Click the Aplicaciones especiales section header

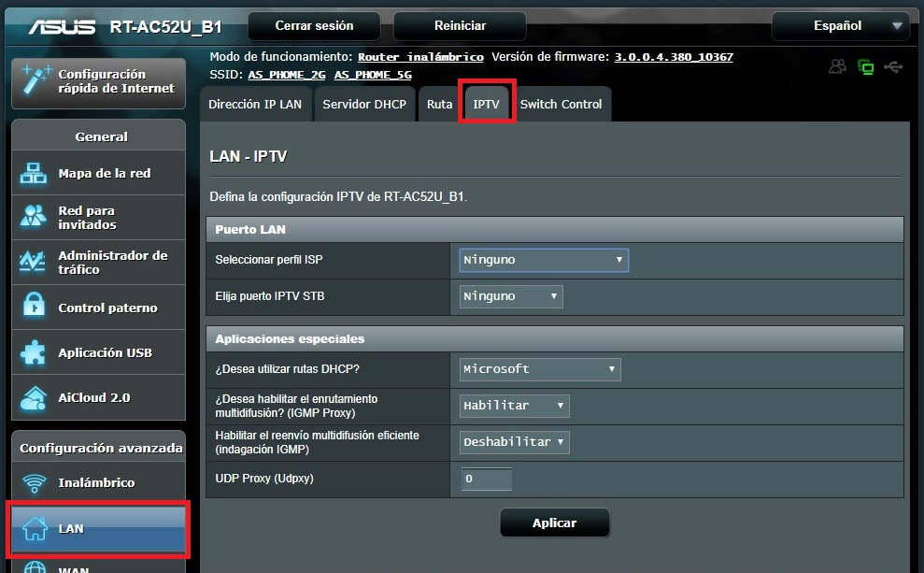coord(555,339)
